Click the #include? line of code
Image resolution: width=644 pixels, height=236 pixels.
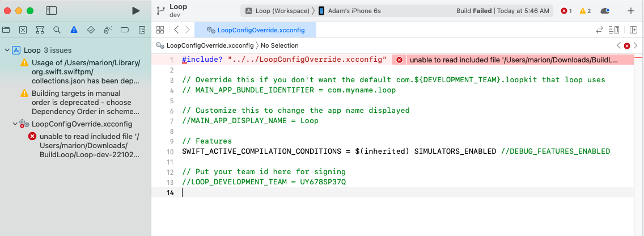click(x=284, y=60)
